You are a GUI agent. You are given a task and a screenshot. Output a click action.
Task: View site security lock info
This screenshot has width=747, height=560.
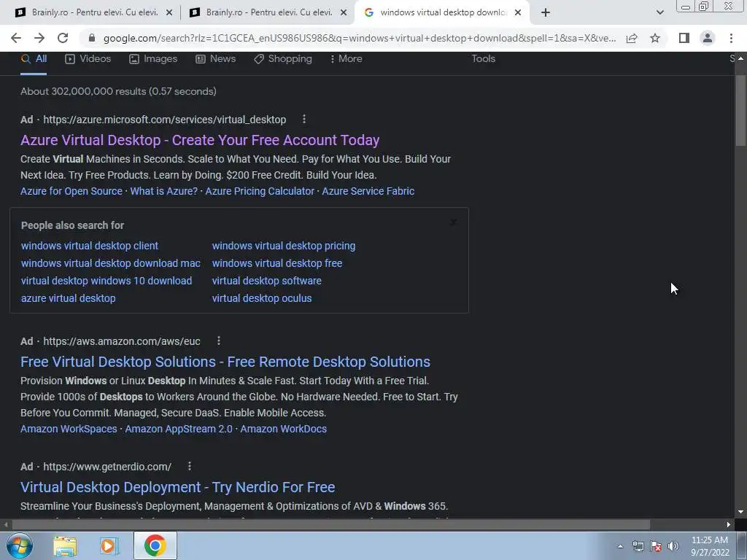(x=92, y=38)
